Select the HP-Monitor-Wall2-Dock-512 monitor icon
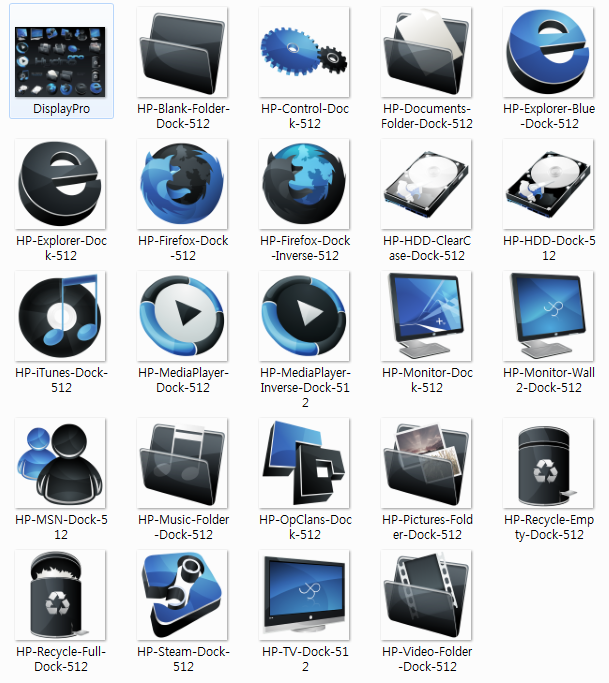The height and width of the screenshot is (683, 609). pyautogui.click(x=548, y=316)
